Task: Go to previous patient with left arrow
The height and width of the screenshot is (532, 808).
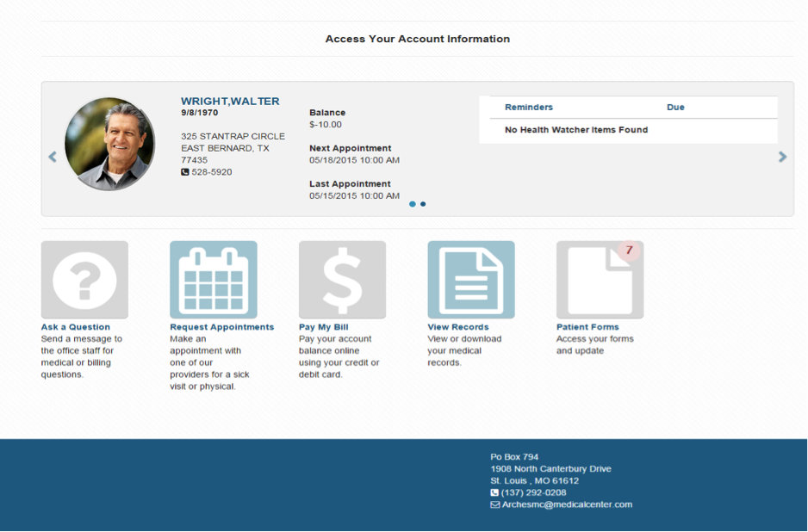Action: point(53,157)
